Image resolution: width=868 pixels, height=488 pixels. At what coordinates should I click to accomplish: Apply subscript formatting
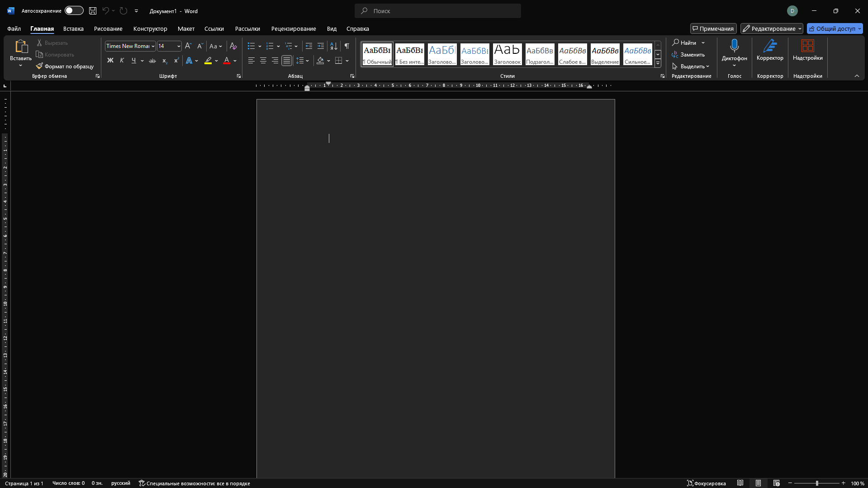click(165, 61)
